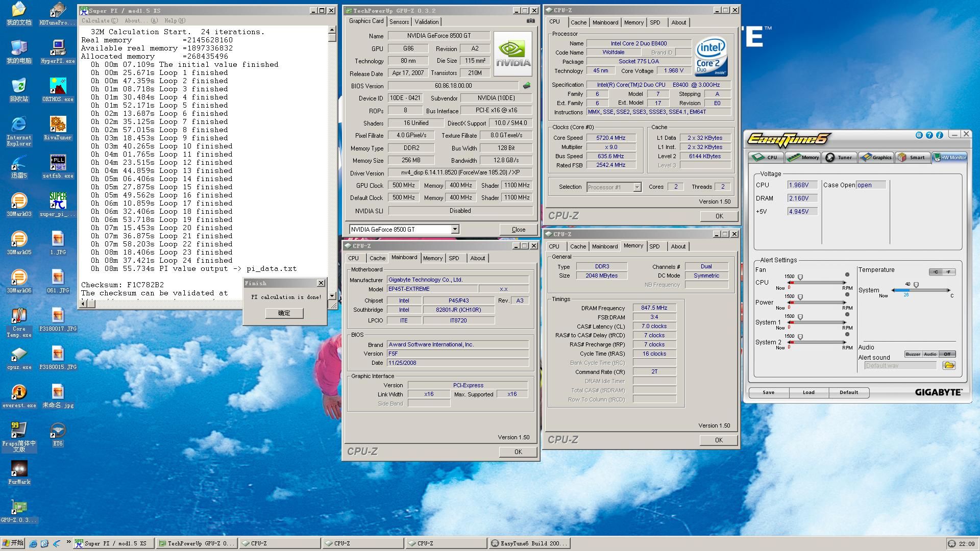Adjust CPU fan alert threshold slider
This screenshot has height=551, width=980.
pos(800,278)
